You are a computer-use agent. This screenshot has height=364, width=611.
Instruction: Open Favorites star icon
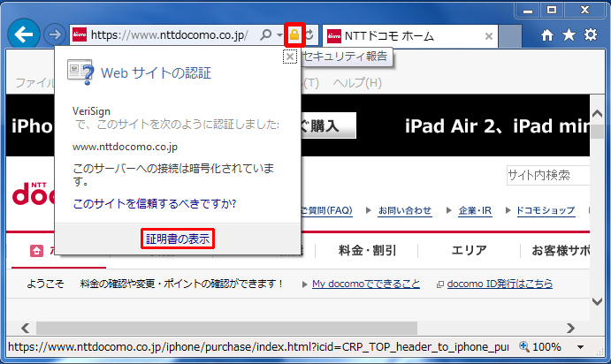click(569, 35)
